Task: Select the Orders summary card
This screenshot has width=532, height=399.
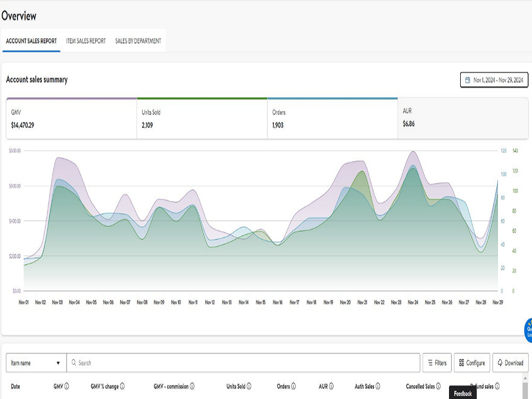Action: pos(332,119)
